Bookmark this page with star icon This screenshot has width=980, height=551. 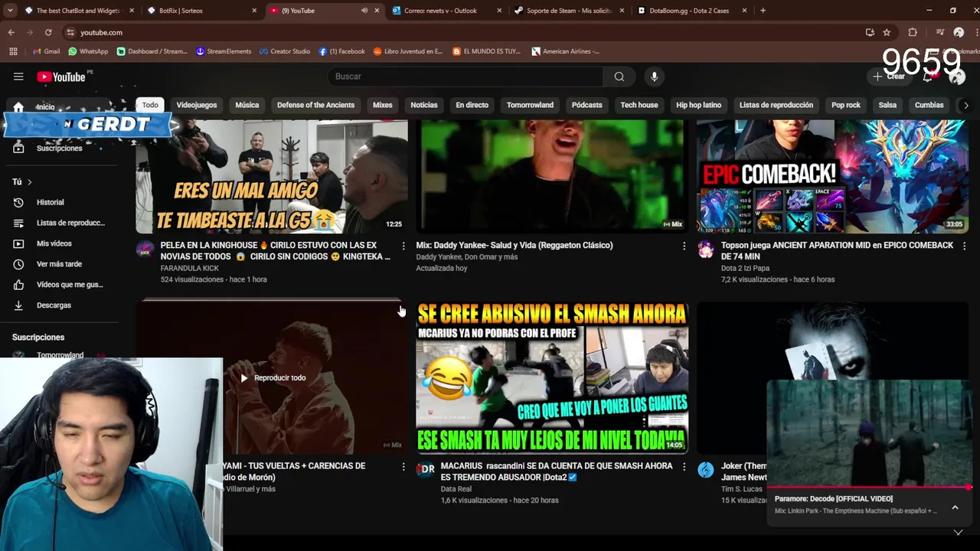887,32
